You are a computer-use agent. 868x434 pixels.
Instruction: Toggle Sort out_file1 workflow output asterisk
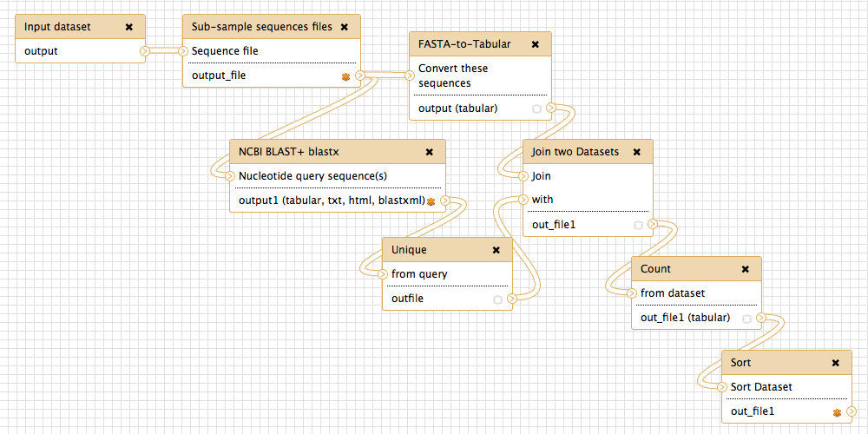pyautogui.click(x=837, y=412)
